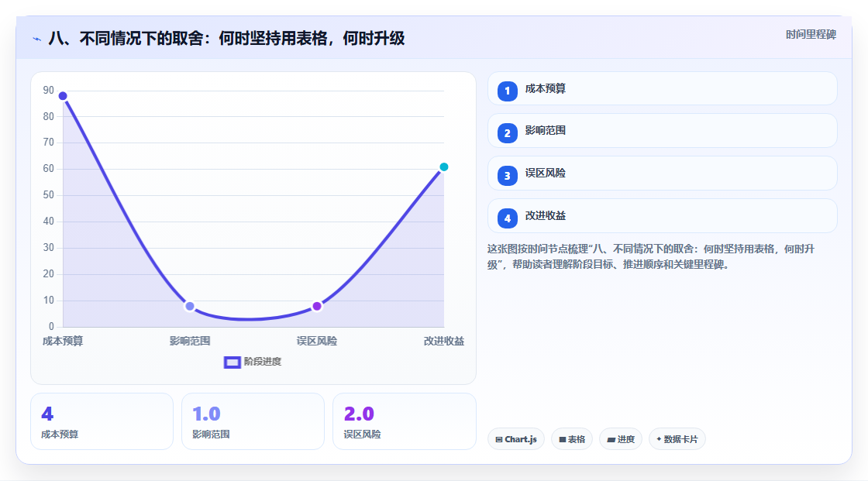Click the stat card showing 1.0 影响范围
Image resolution: width=868 pixels, height=481 pixels.
[253, 421]
